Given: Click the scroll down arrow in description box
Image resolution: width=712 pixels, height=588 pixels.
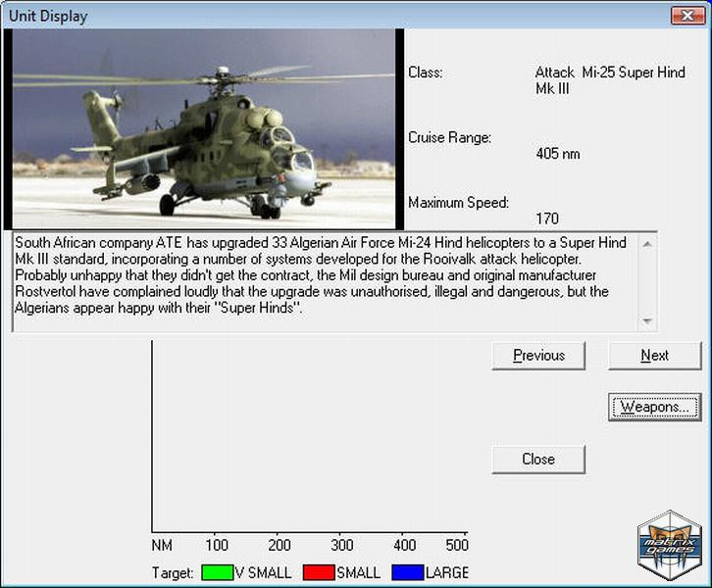Looking at the screenshot, I should (647, 321).
